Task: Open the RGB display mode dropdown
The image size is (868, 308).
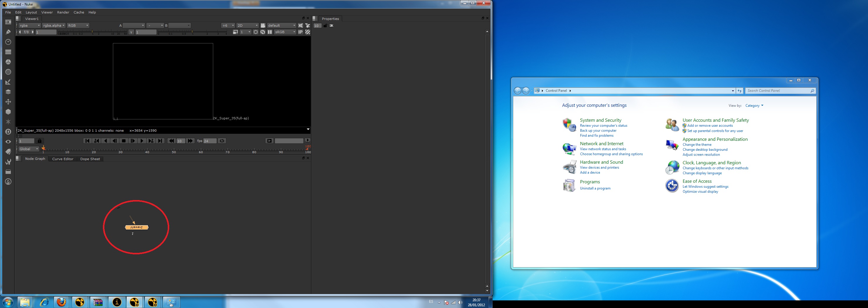Action: 78,26
